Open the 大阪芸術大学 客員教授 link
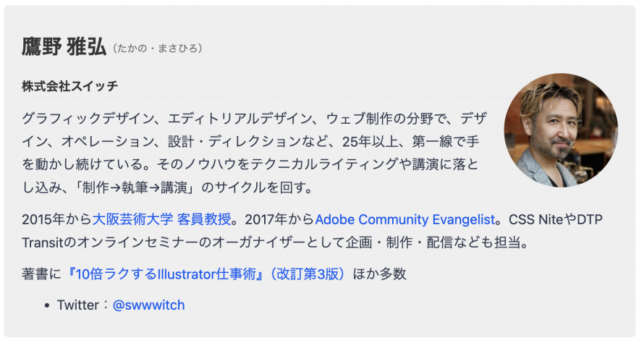This screenshot has width=644, height=343. click(162, 219)
